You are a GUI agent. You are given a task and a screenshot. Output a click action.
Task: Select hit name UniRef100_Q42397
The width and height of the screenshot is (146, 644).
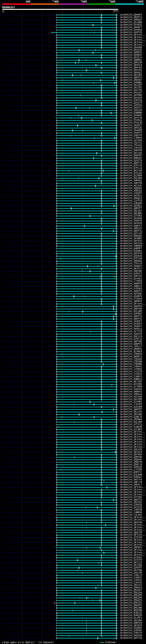click(131, 85)
